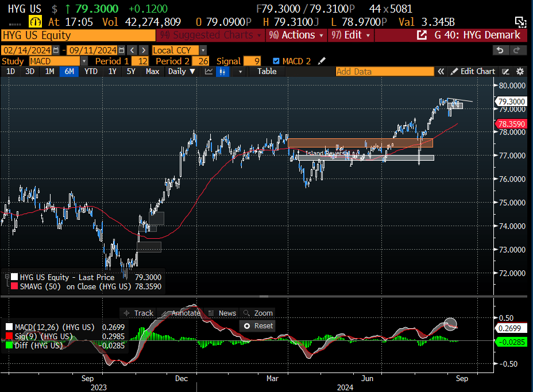Click the pop-out window icon top right
This screenshot has height=392, width=533.
click(x=520, y=22)
